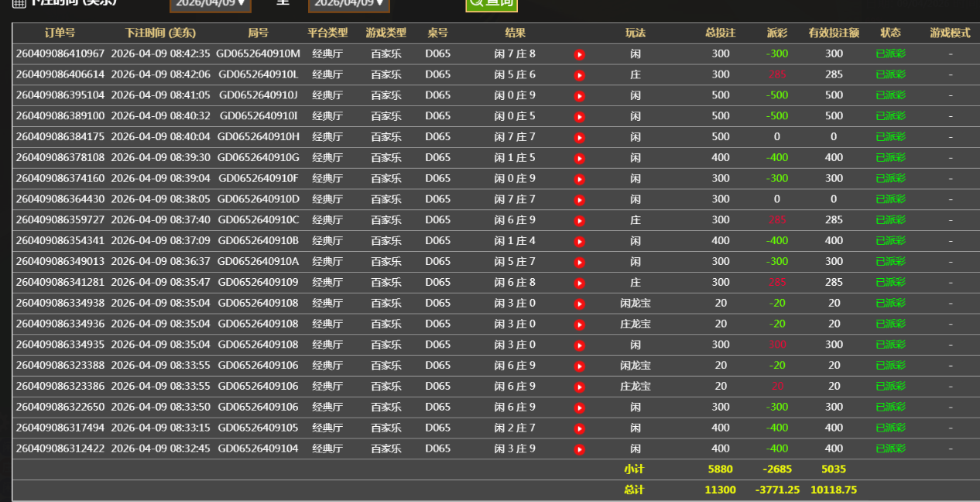Screen dimensions: 980x502
Task: Open the start date dropdown
Action: [210, 4]
